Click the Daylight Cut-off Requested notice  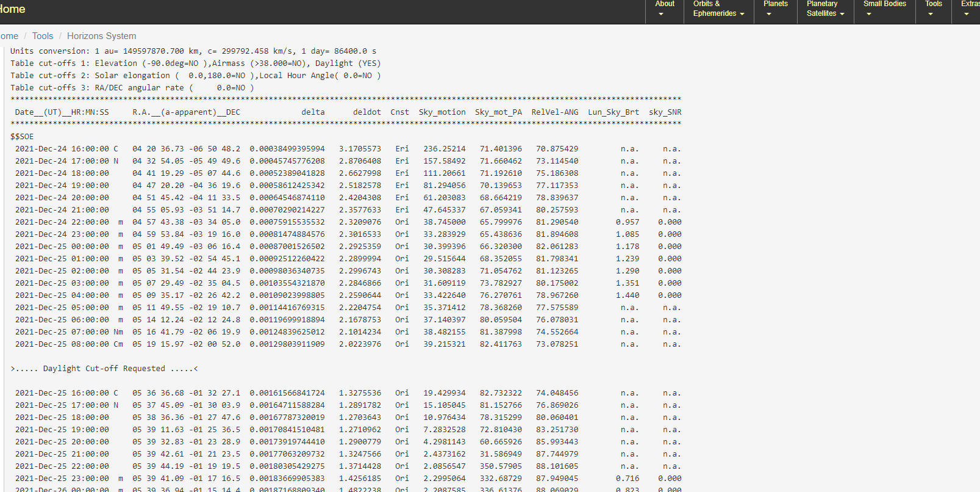(x=104, y=369)
